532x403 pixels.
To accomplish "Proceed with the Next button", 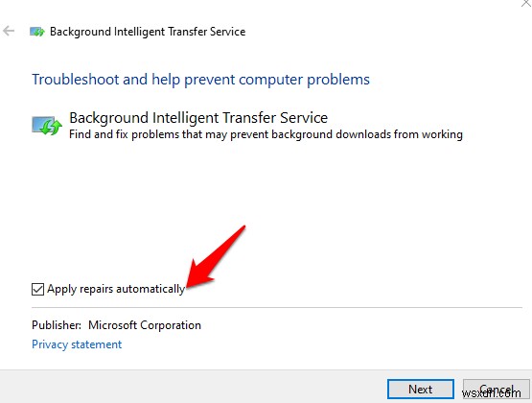I will pos(421,389).
